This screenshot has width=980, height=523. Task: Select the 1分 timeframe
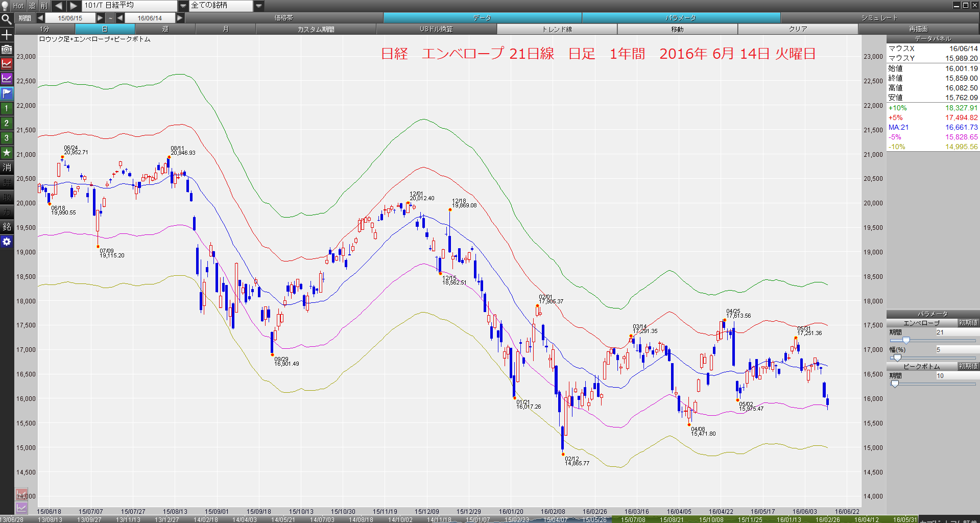pos(45,29)
